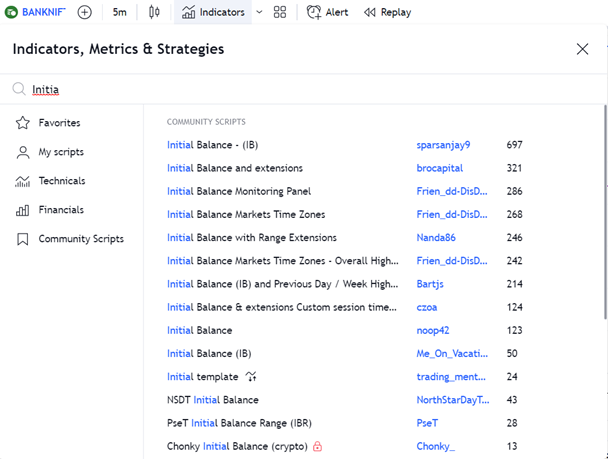This screenshot has height=459, width=608.
Task: Add Initial Balance Markets Time Zones script
Action: (246, 214)
